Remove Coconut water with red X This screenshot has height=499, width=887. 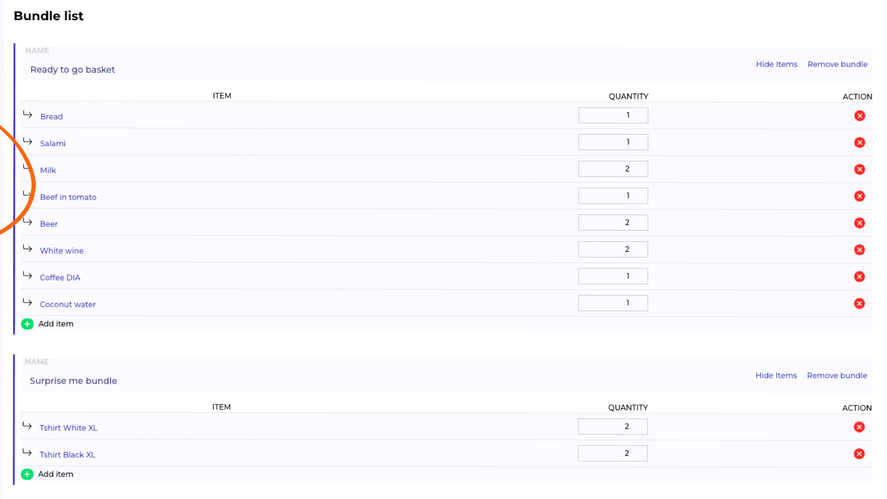859,303
